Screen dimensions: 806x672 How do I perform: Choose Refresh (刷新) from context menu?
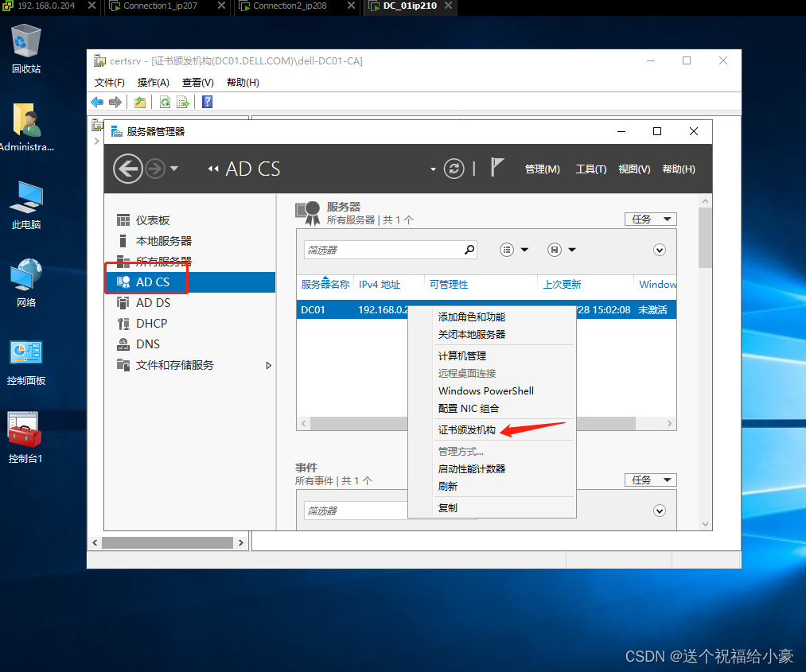(x=492, y=486)
